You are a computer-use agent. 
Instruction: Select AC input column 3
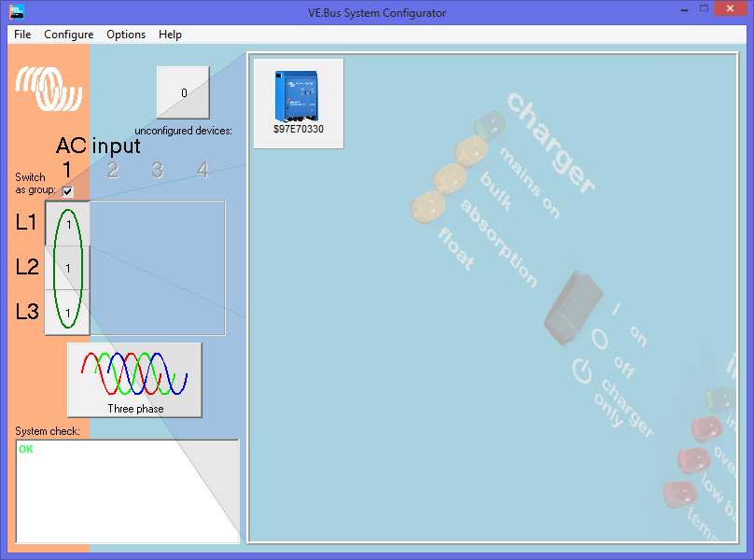point(158,170)
